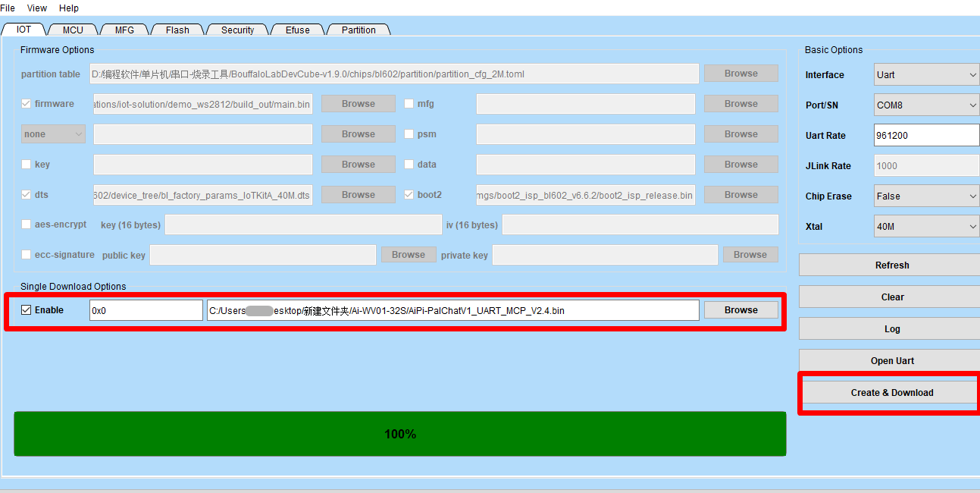Check the psm option
Viewport: 980px width, 493px height.
coord(409,134)
